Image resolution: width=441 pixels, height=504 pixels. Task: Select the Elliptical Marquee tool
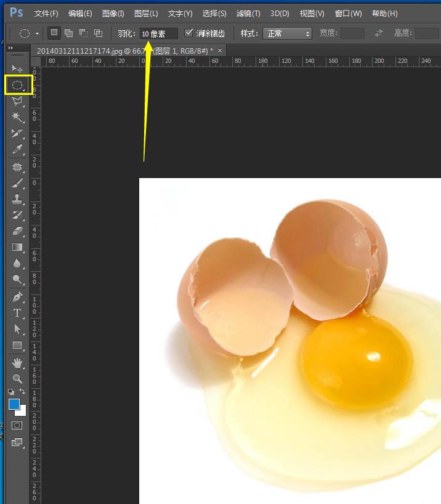(x=17, y=85)
